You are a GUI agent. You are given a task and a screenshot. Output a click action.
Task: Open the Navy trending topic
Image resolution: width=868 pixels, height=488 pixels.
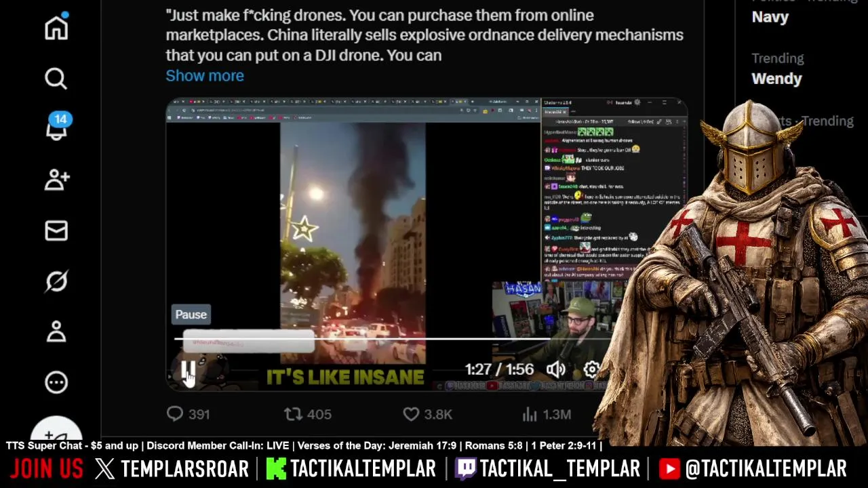[770, 17]
